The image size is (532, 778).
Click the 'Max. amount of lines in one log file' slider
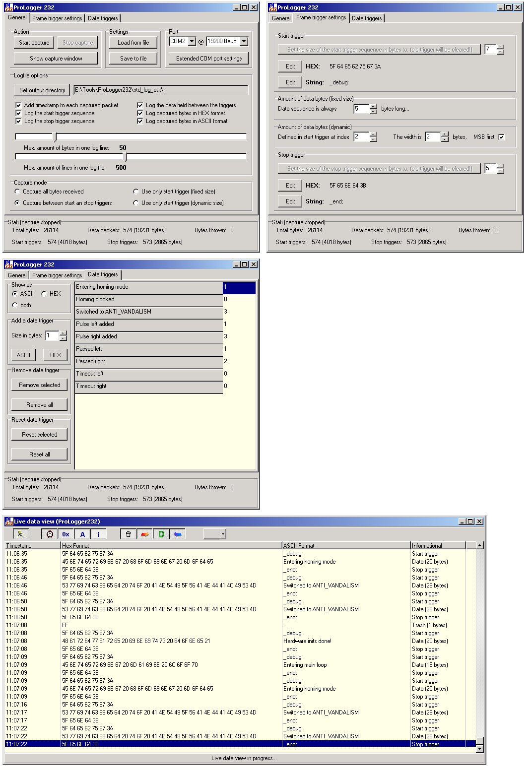131,157
